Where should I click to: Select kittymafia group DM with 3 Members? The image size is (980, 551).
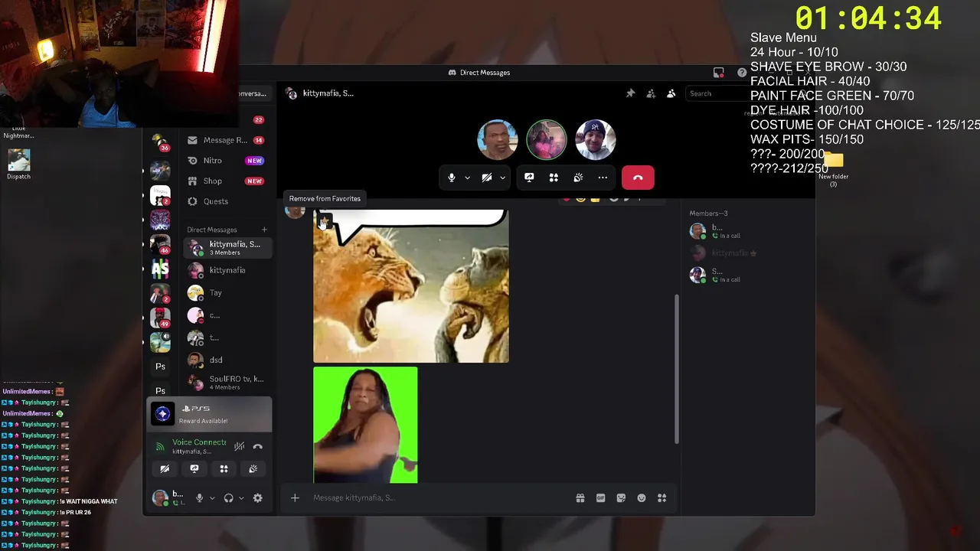226,248
